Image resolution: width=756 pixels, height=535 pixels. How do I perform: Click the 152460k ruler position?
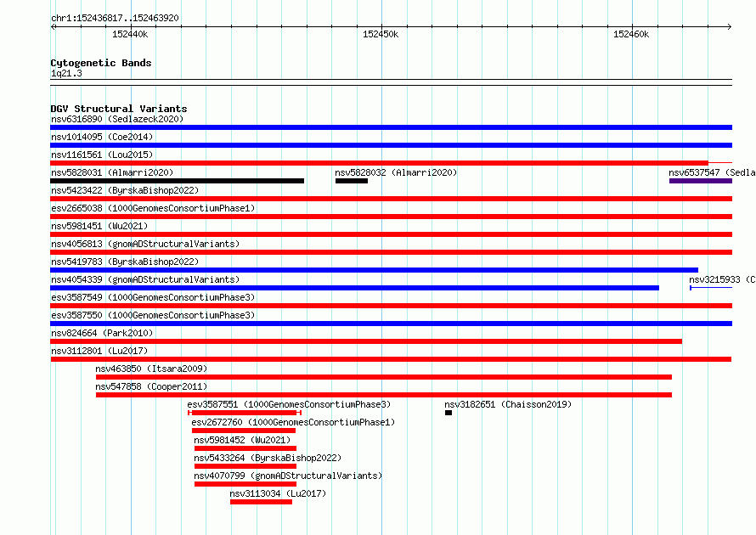point(631,34)
